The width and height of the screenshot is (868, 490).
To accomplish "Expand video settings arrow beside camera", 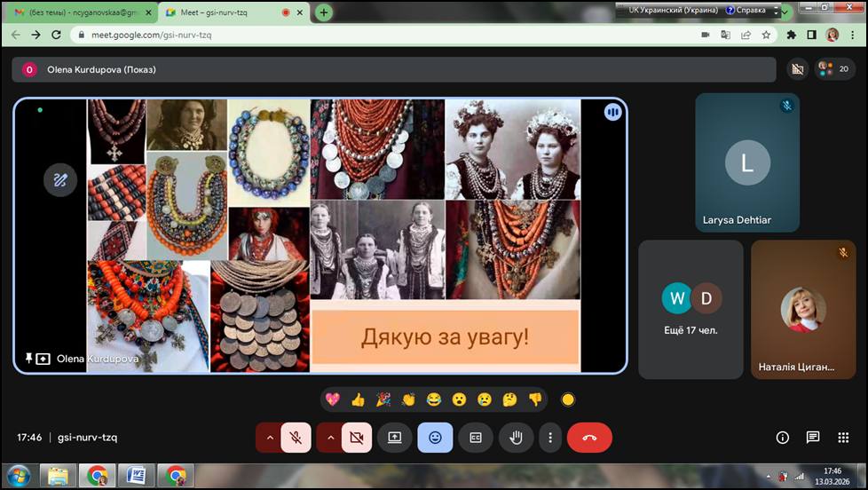I will pyautogui.click(x=330, y=438).
